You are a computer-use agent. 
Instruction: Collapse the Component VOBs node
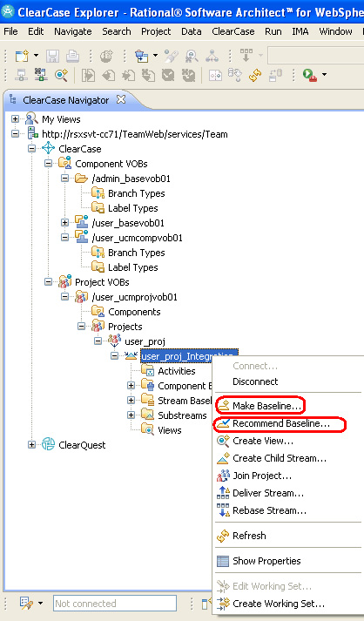48,163
